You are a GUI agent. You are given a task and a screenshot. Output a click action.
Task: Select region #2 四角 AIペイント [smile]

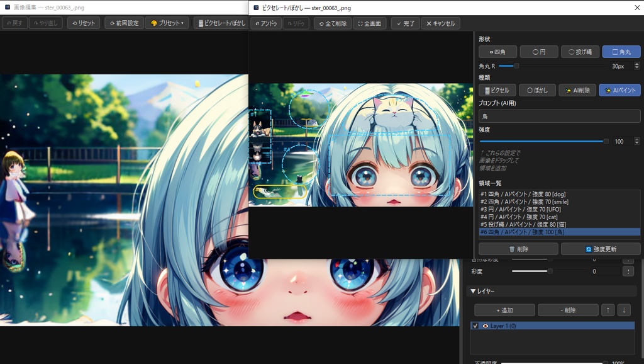pos(559,202)
